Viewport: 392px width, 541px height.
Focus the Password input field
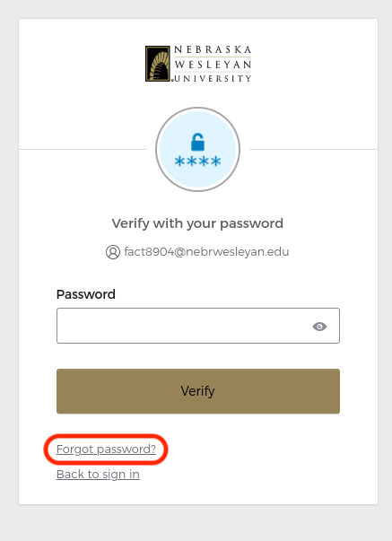click(x=198, y=326)
